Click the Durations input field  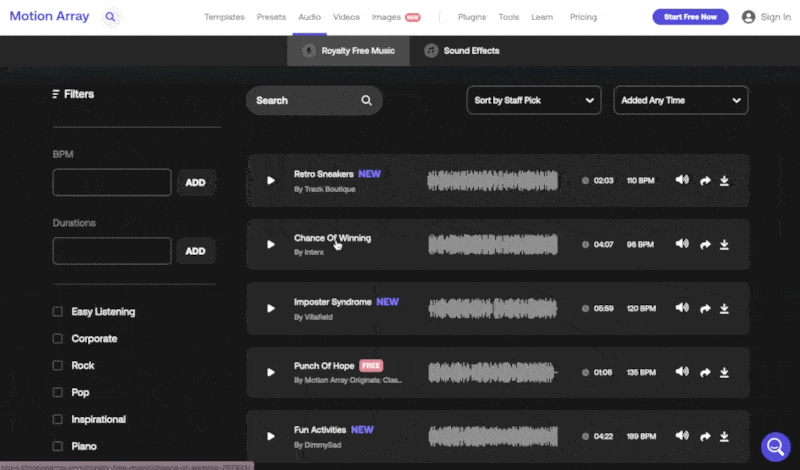(x=112, y=251)
